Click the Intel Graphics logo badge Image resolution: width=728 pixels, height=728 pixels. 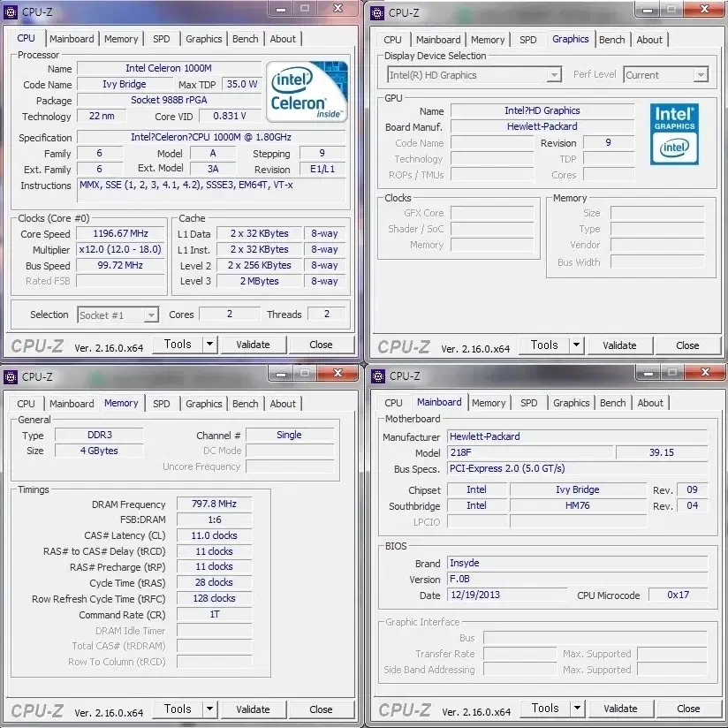[x=674, y=133]
